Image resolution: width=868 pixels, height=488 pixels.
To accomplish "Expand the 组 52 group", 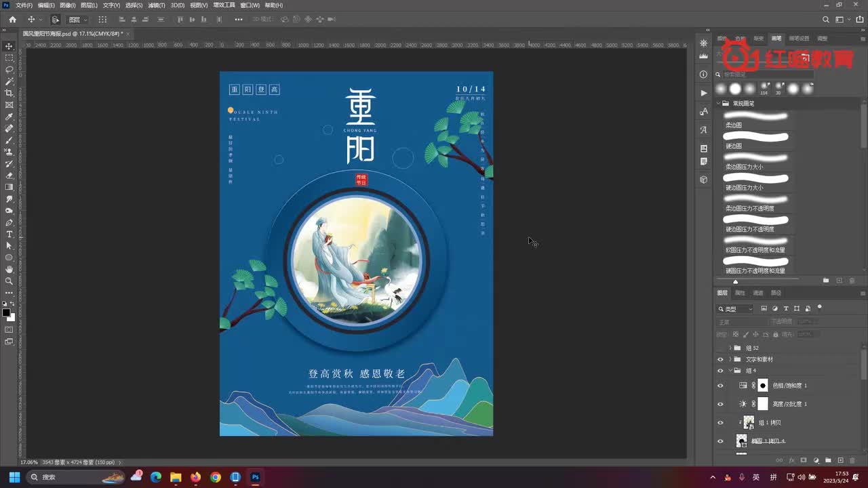I will pos(730,348).
